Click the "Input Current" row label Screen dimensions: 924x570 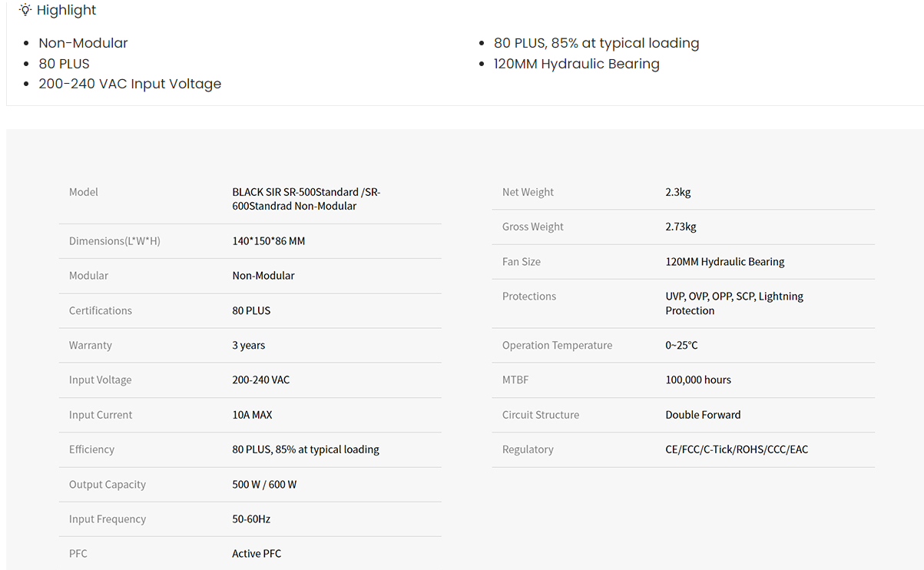click(x=101, y=415)
